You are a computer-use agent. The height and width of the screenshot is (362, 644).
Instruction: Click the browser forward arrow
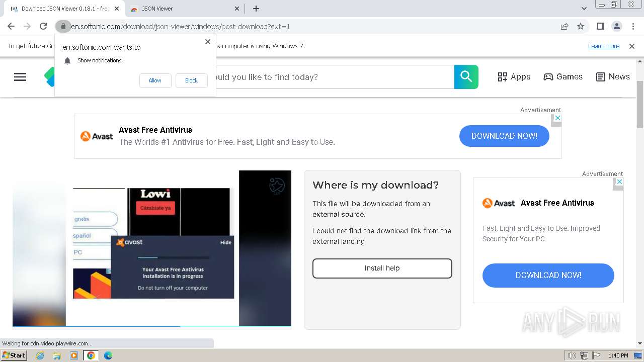coord(27,26)
